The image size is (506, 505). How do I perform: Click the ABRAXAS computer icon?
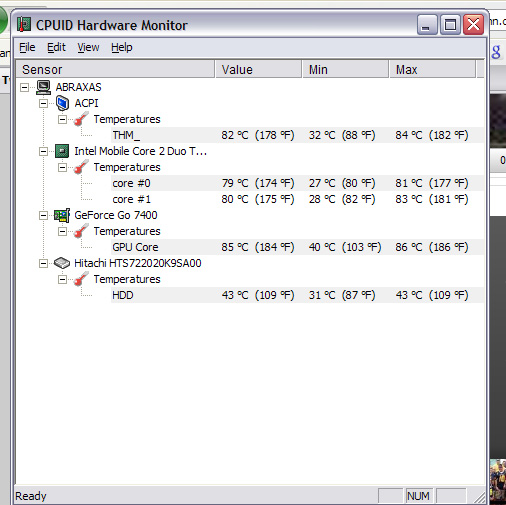tap(43, 87)
